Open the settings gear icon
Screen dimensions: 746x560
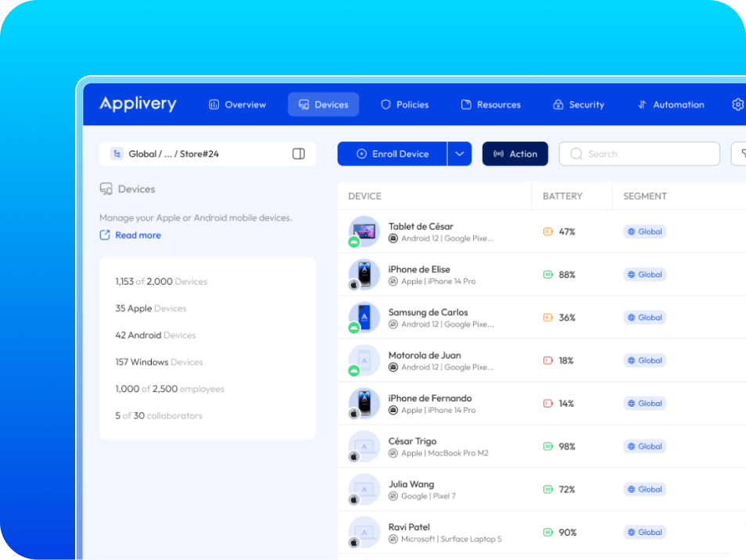point(737,104)
